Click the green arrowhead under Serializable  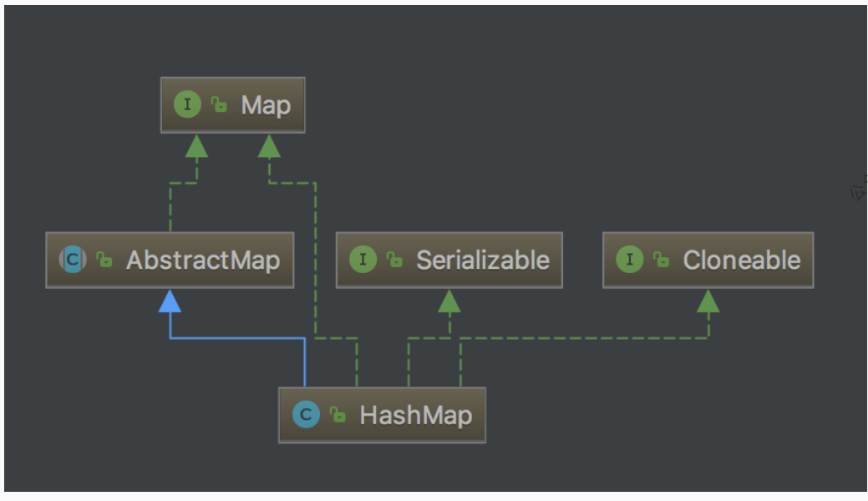449,301
